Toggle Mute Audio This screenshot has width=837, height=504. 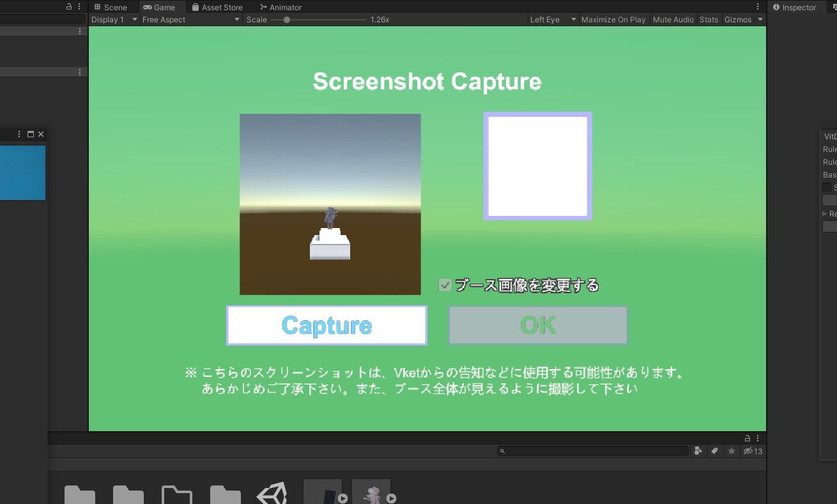pos(673,20)
